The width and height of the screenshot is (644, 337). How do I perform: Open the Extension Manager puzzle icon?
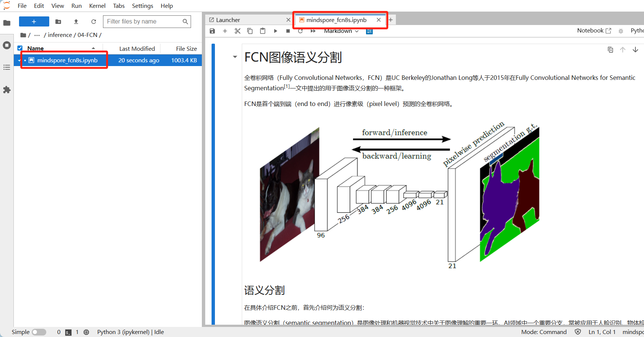click(x=7, y=90)
